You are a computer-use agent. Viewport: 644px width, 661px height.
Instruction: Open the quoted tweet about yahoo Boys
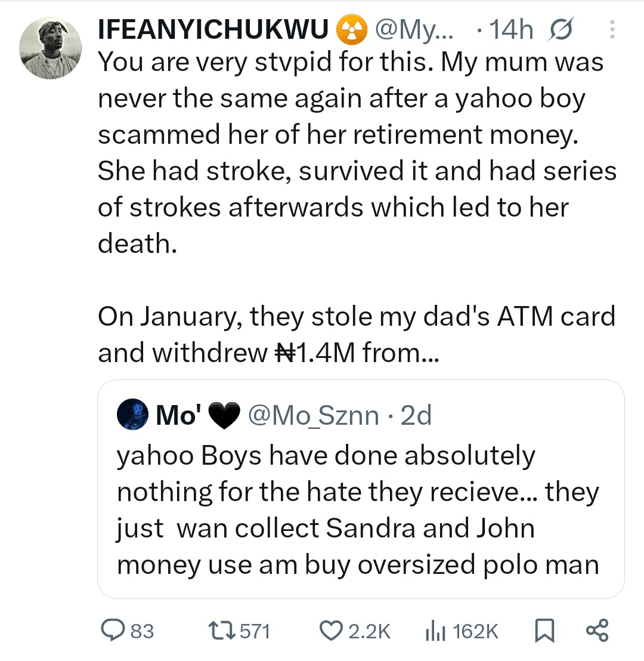point(358,510)
